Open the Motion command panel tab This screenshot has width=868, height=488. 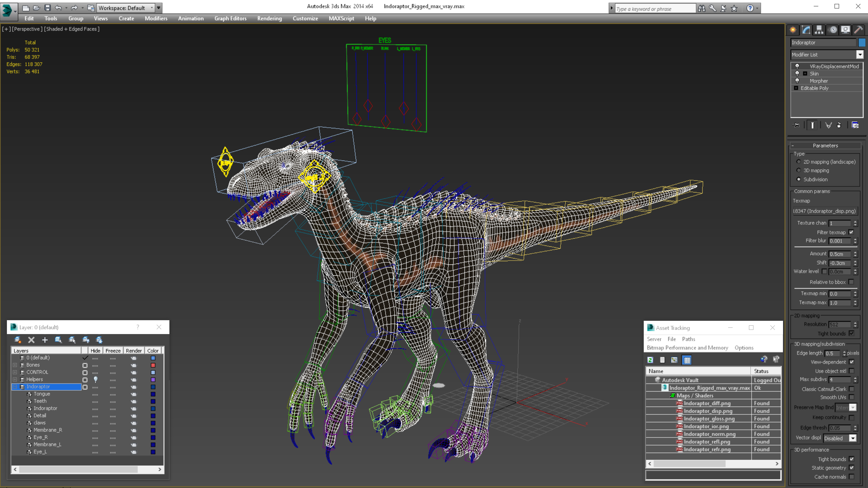pyautogui.click(x=833, y=30)
